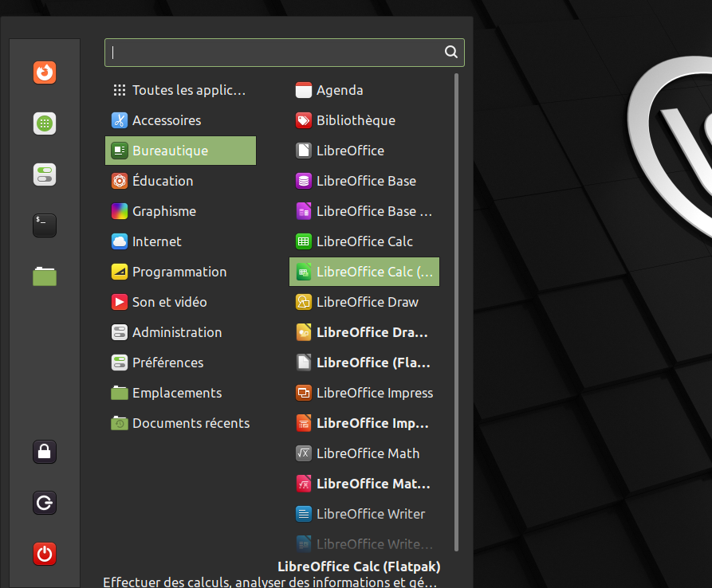Open Documents récents category
712x588 pixels.
(180, 423)
